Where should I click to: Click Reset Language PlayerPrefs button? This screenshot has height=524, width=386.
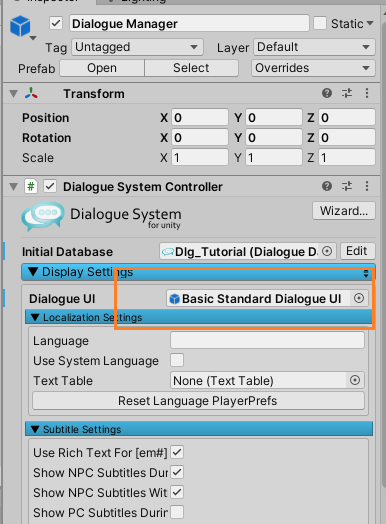pyautogui.click(x=198, y=401)
